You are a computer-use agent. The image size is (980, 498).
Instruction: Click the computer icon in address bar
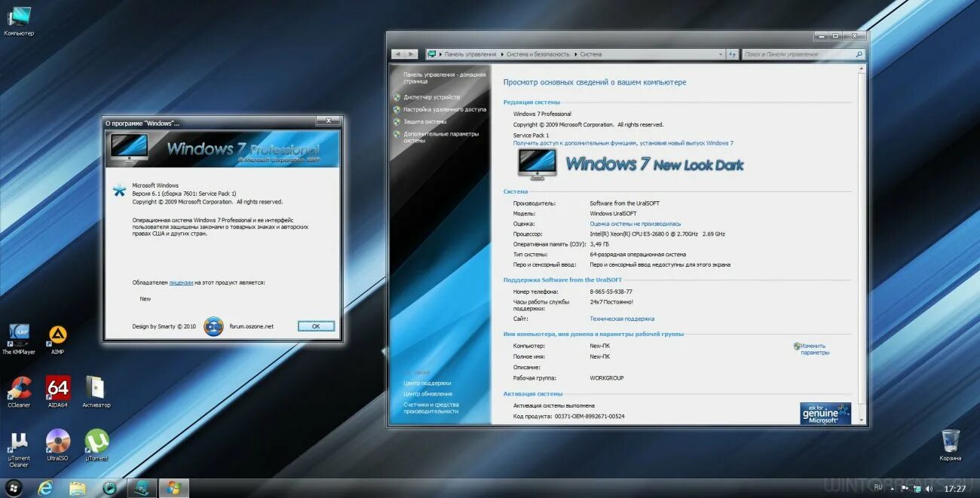(432, 54)
